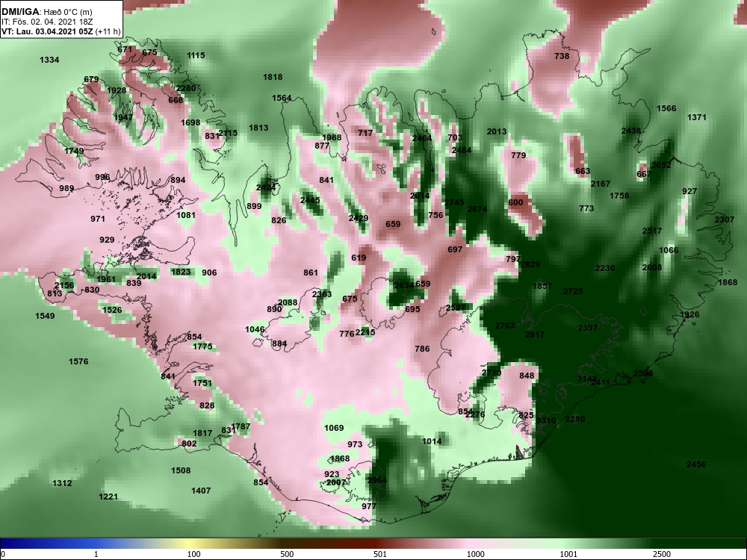Image resolution: width=747 pixels, height=560 pixels.
Task: Click the map value 2429
Action: pos(359,219)
